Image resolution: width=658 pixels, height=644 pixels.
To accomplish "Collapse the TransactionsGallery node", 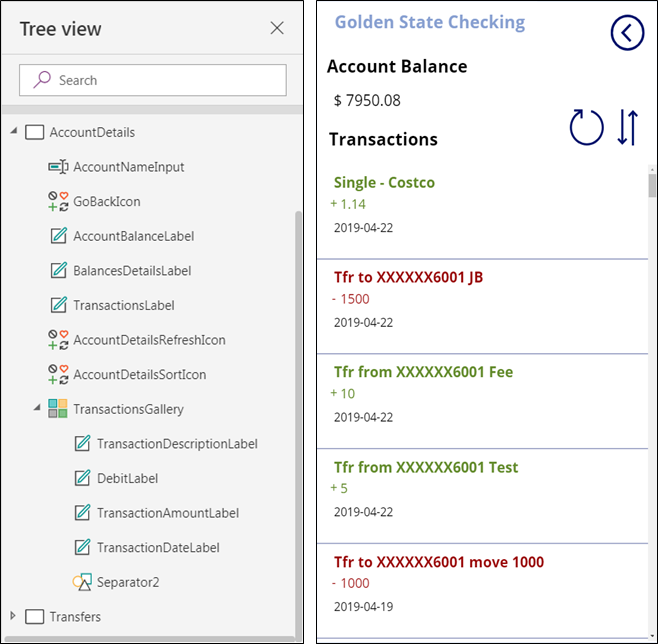I will click(37, 407).
